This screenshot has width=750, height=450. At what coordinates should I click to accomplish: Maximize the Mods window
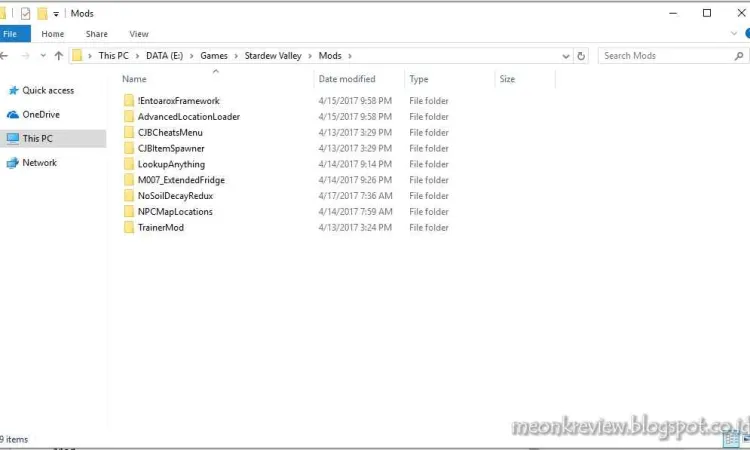(706, 13)
